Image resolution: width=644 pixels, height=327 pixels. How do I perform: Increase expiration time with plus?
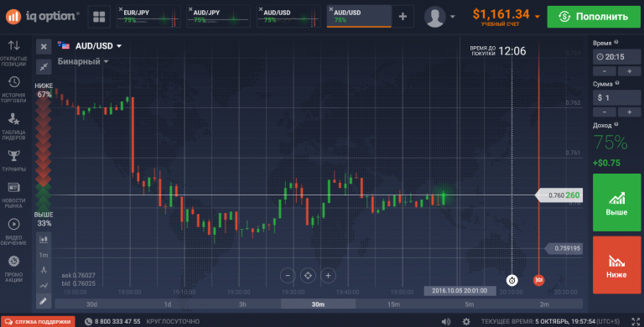(x=629, y=71)
